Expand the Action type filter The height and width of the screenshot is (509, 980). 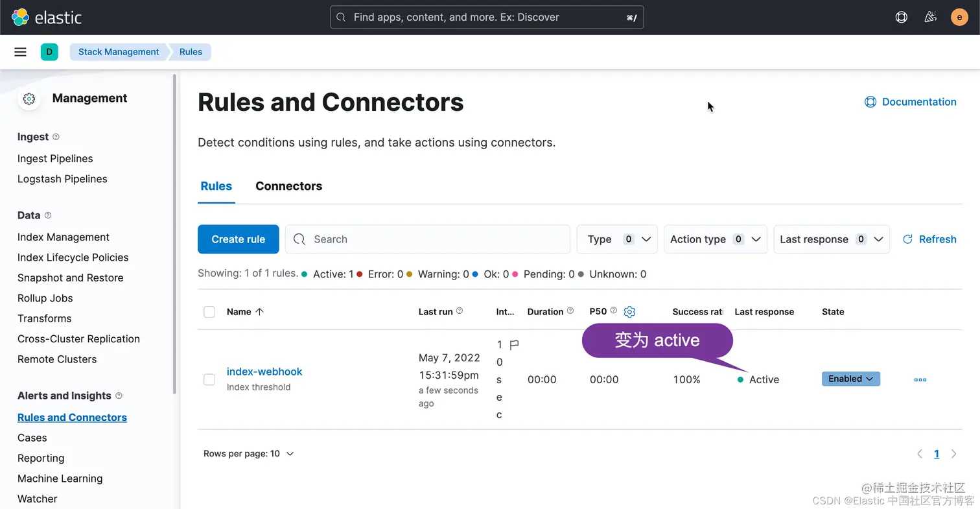pyautogui.click(x=716, y=239)
